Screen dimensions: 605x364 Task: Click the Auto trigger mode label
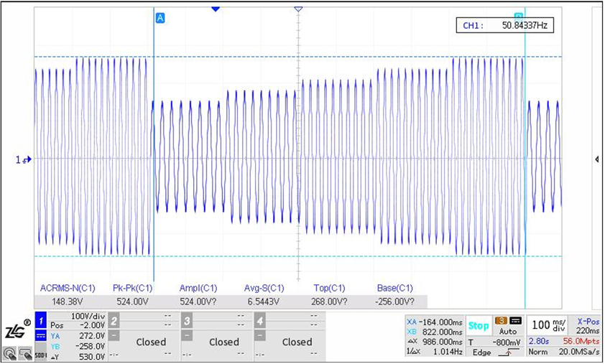[x=508, y=331]
